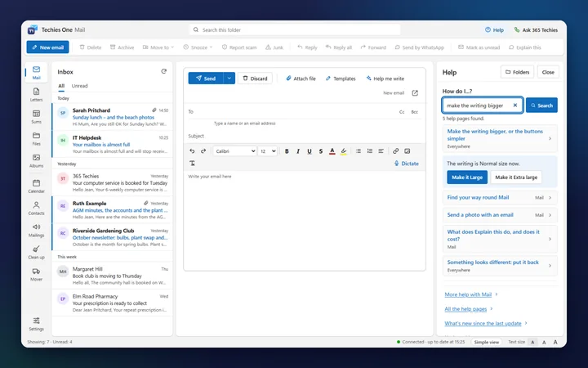
Task: Refresh the Inbox list
Action: click(164, 71)
